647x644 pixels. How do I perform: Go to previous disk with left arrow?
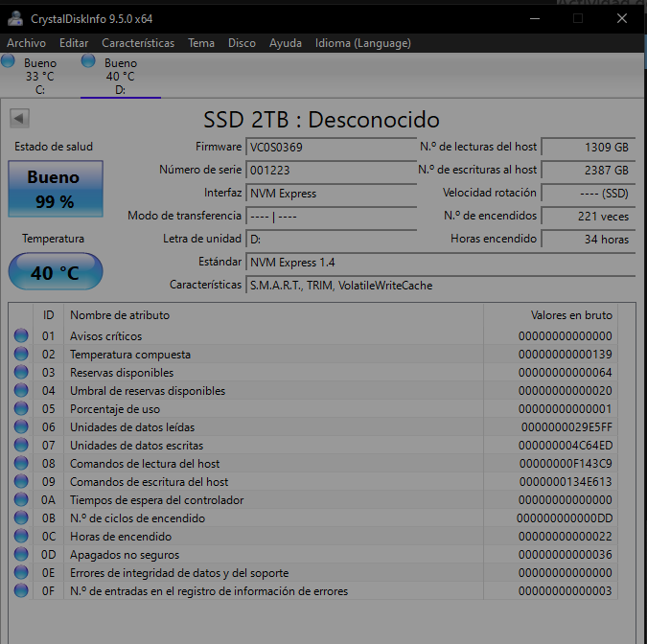(x=19, y=119)
